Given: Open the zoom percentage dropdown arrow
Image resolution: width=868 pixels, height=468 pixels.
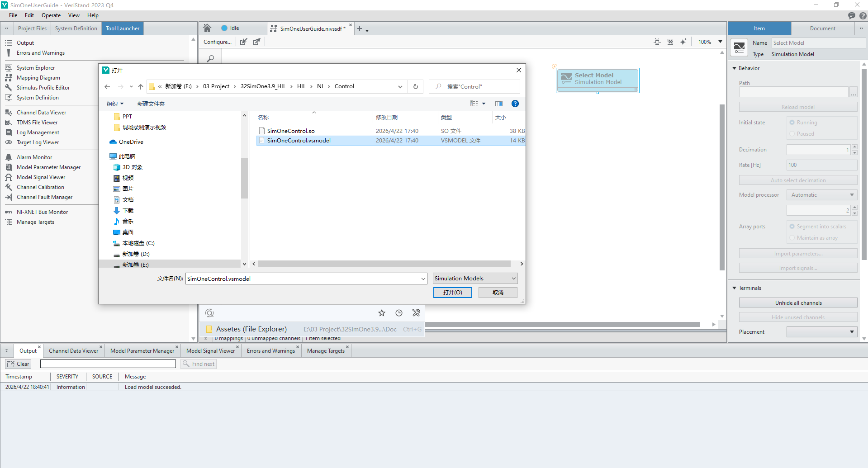Looking at the screenshot, I should [721, 42].
